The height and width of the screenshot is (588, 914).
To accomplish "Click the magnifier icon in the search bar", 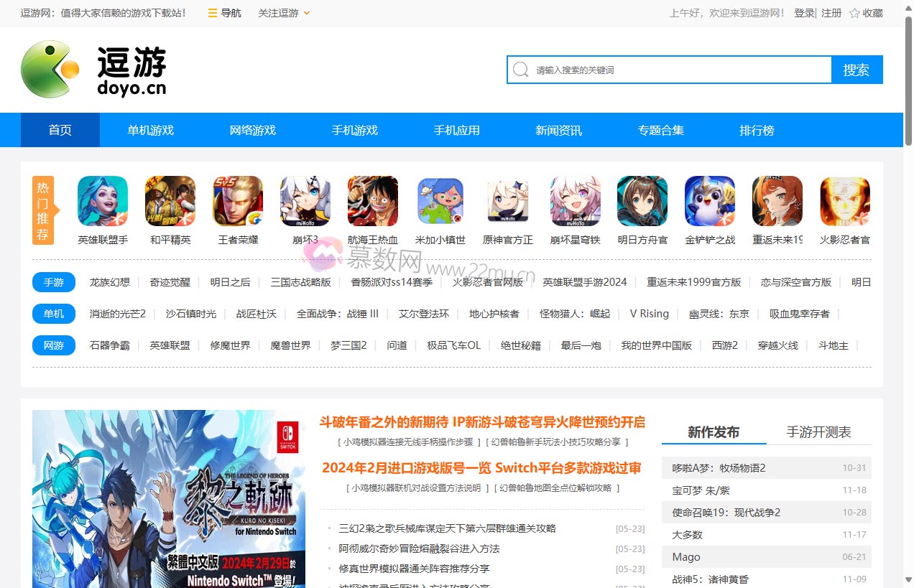I will tap(520, 70).
